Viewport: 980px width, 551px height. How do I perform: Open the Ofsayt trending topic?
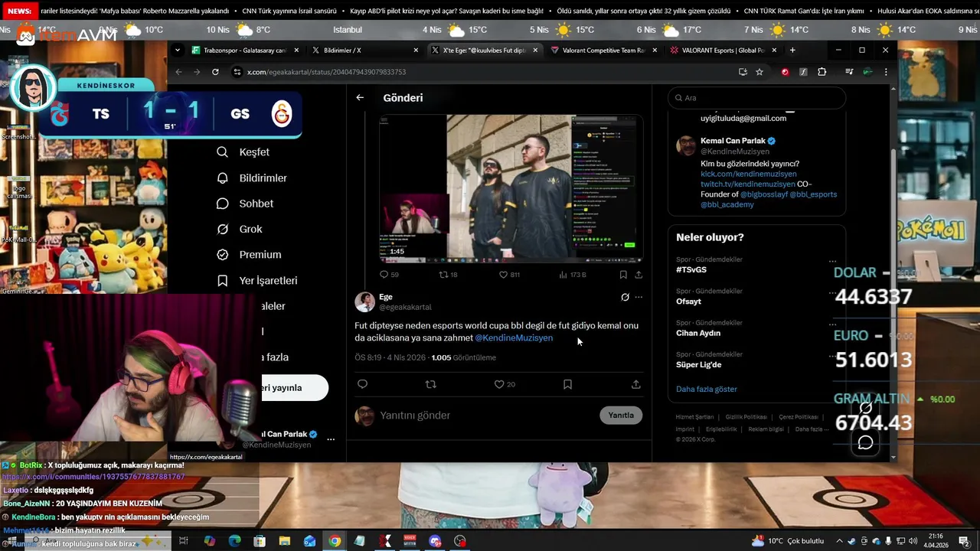[x=688, y=302]
